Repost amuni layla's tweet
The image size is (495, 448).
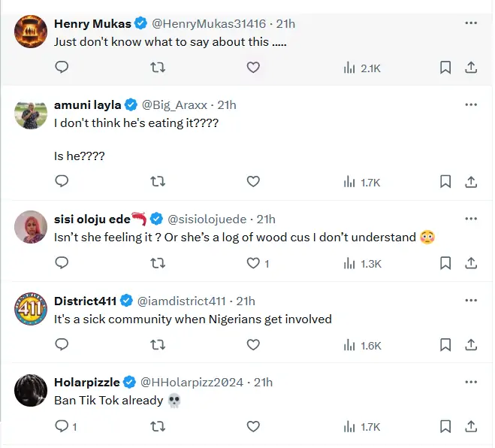pos(158,181)
